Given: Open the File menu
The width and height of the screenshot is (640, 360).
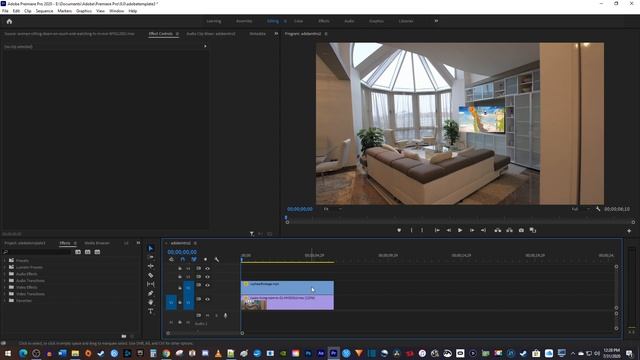Looking at the screenshot, I should pyautogui.click(x=5, y=11).
